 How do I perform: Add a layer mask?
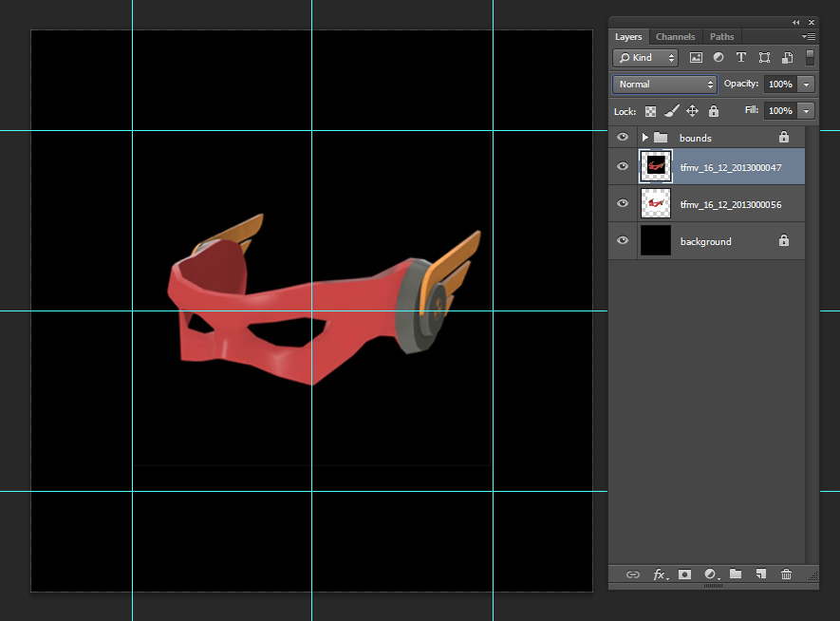tap(684, 574)
